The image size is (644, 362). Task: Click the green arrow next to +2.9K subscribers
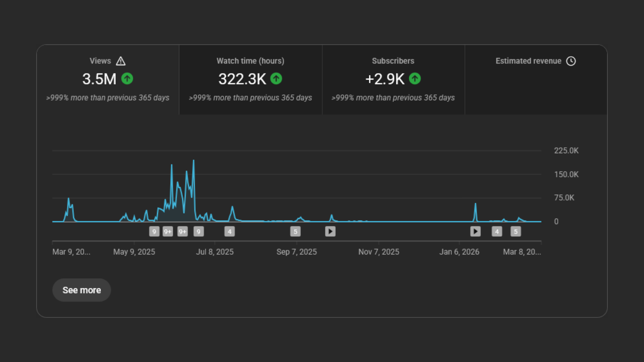click(x=415, y=78)
